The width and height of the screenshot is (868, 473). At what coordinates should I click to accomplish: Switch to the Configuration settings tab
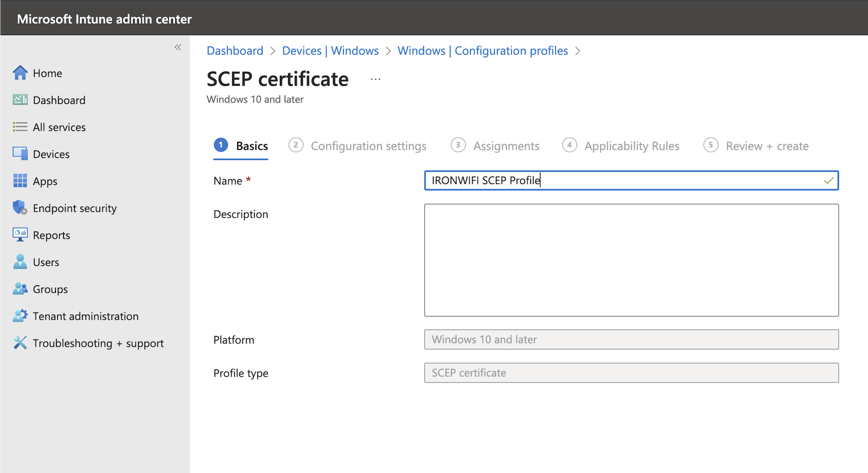[x=368, y=146]
